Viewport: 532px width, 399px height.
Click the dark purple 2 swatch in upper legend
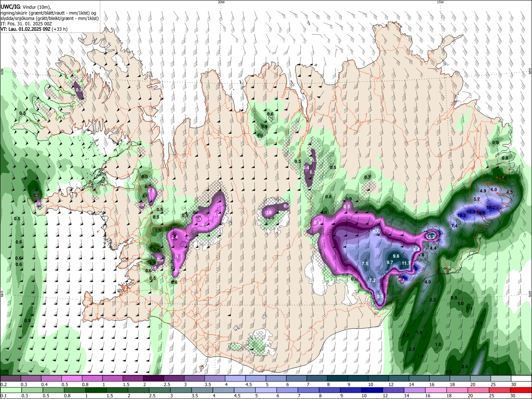coord(153,379)
